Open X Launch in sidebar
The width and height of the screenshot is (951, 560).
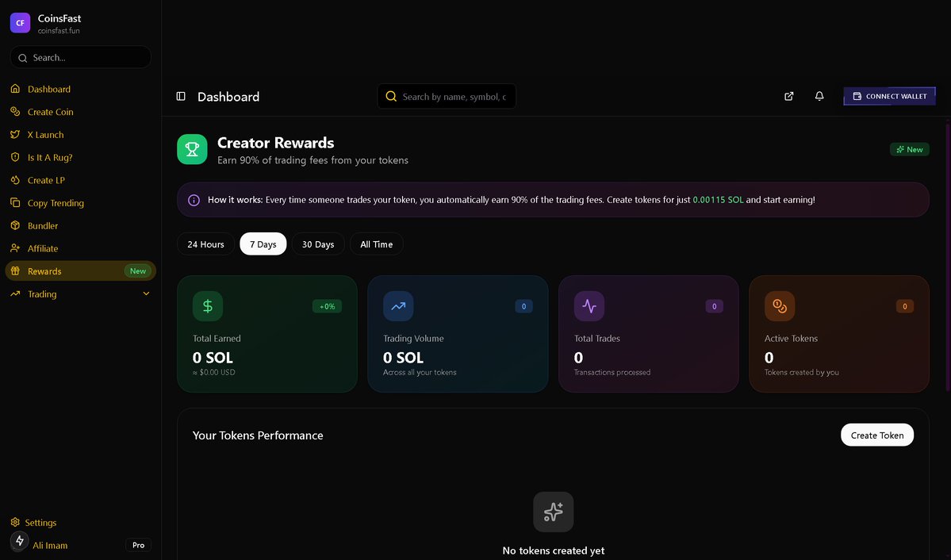point(81,135)
